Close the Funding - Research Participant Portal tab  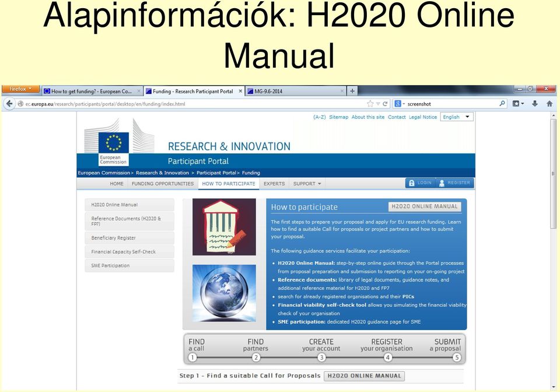click(240, 92)
